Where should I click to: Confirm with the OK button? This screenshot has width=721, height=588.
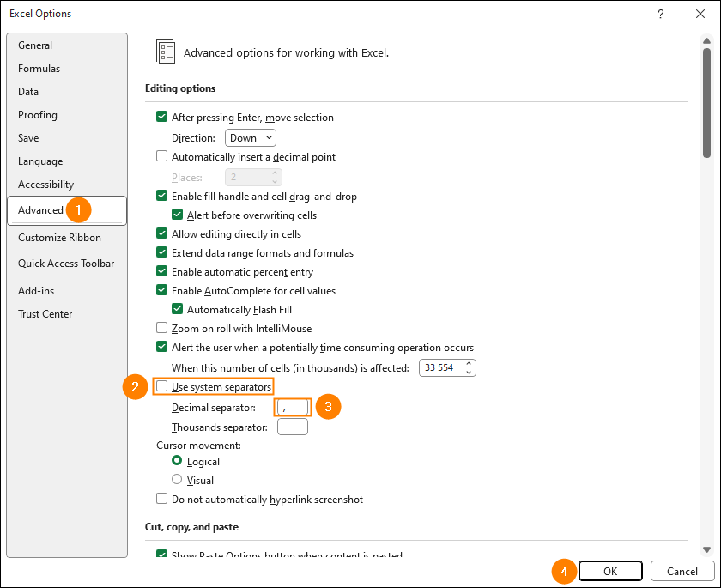610,571
